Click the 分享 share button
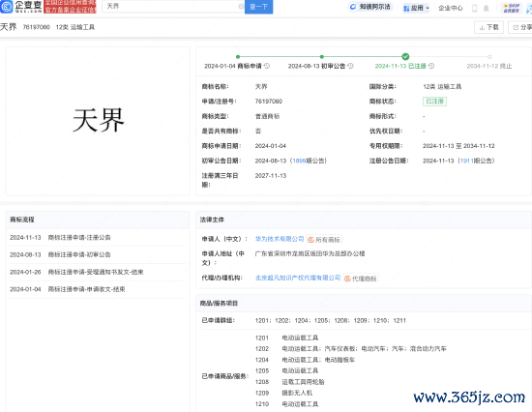532x412 pixels. tap(521, 27)
